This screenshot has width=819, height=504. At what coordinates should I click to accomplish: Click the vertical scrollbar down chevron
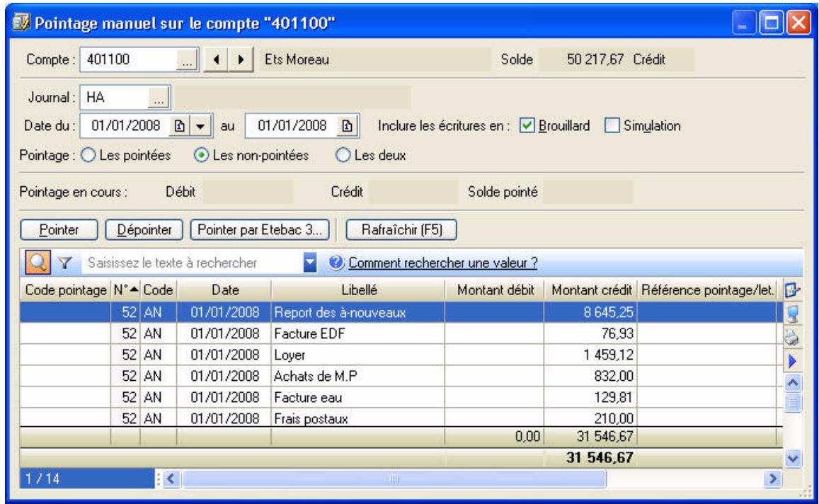(x=793, y=459)
